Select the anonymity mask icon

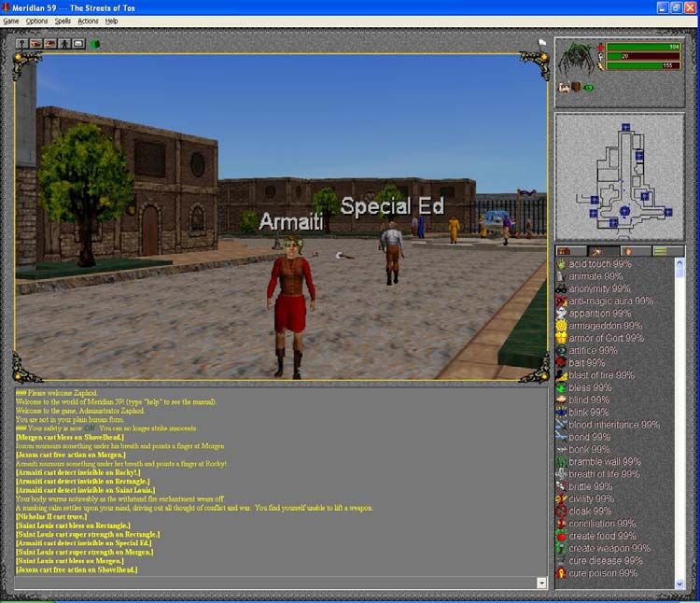pos(561,288)
